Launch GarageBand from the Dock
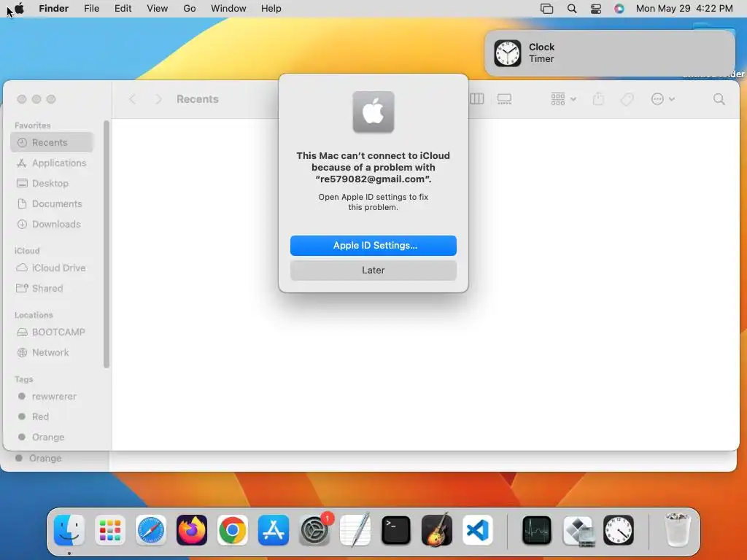The height and width of the screenshot is (560, 747). (437, 530)
